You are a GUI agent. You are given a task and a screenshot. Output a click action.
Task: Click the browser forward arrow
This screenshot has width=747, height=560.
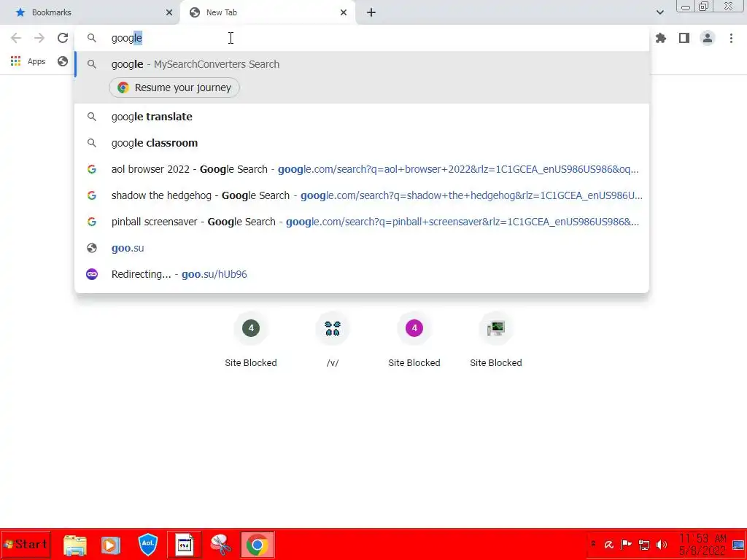click(x=39, y=38)
